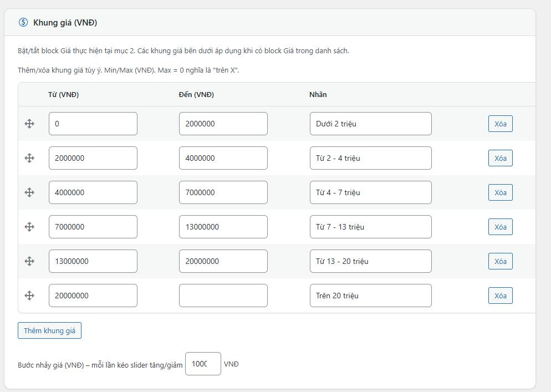The width and height of the screenshot is (551, 392).
Task: Click the Trên 20 triệu label input
Action: 370,296
